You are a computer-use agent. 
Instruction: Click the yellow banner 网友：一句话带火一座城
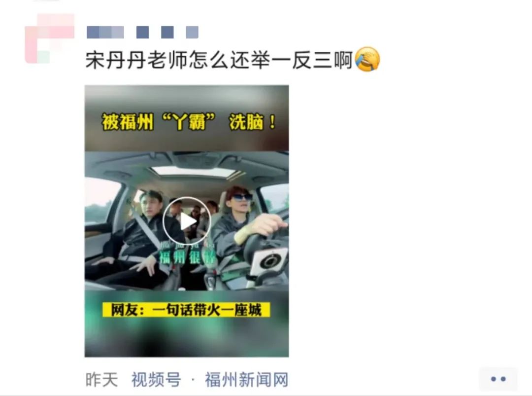coord(186,310)
